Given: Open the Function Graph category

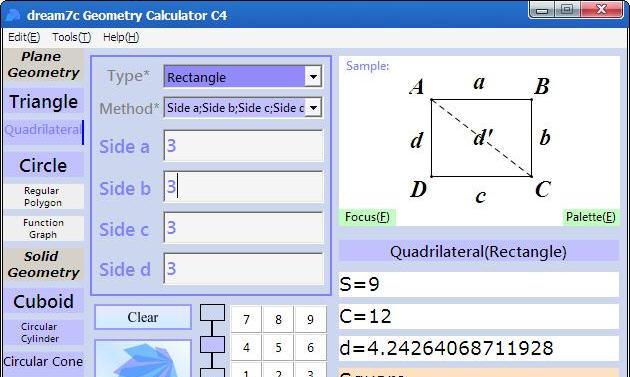Looking at the screenshot, I should (44, 228).
